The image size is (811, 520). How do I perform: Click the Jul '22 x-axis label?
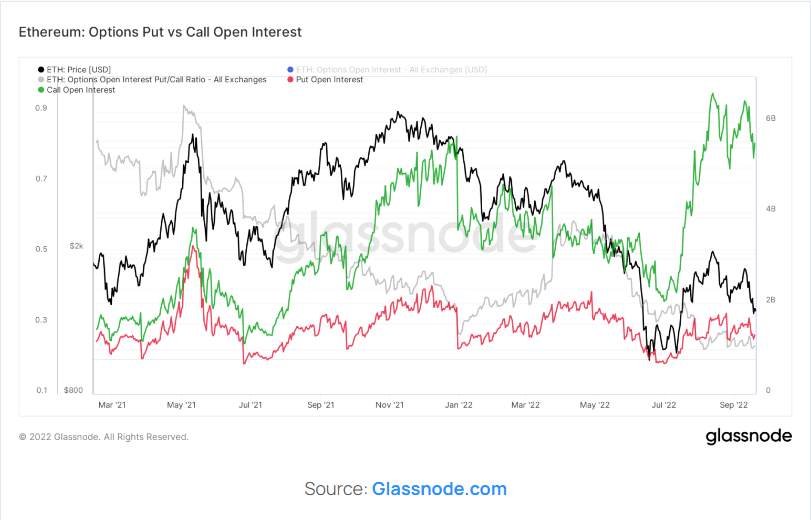(664, 405)
